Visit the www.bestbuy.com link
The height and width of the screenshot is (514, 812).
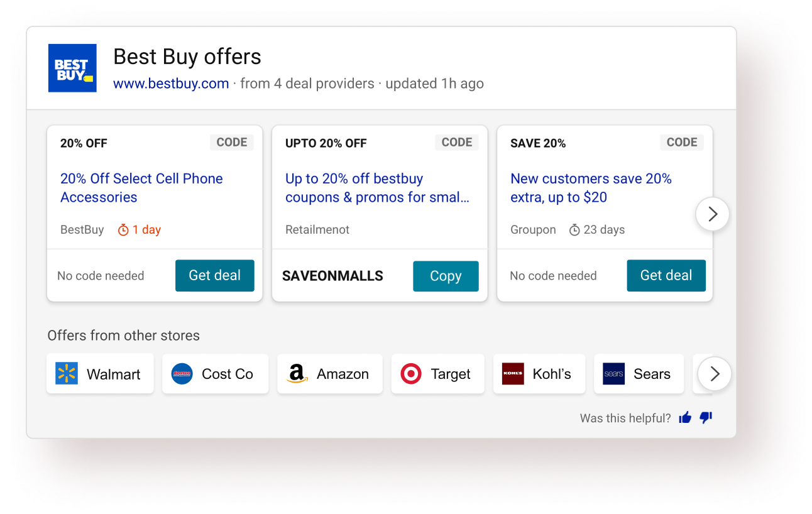pyautogui.click(x=171, y=84)
